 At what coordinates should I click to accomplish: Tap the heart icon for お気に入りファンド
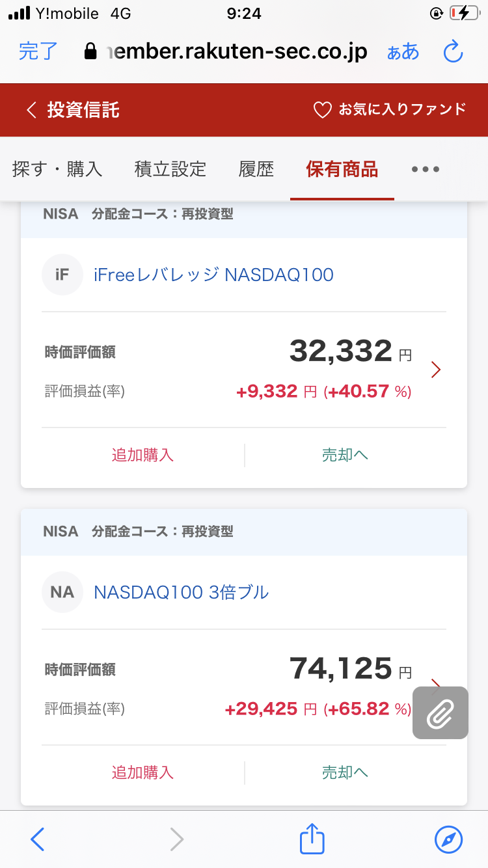coord(323,110)
